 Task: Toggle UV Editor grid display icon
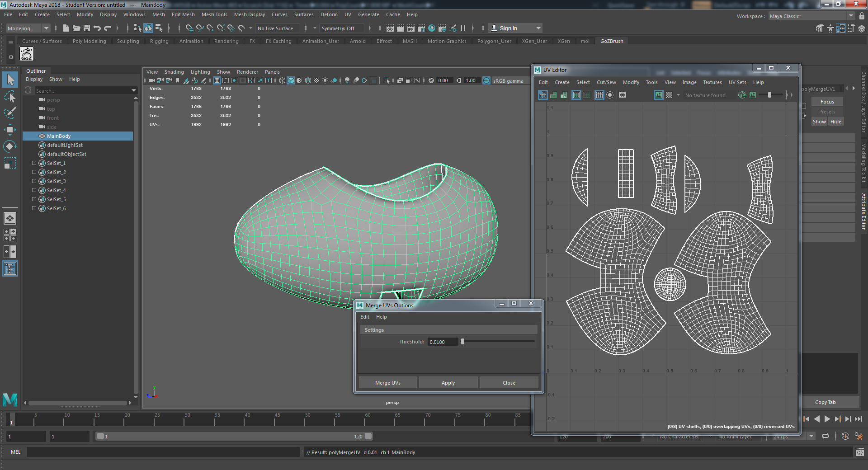coord(599,95)
